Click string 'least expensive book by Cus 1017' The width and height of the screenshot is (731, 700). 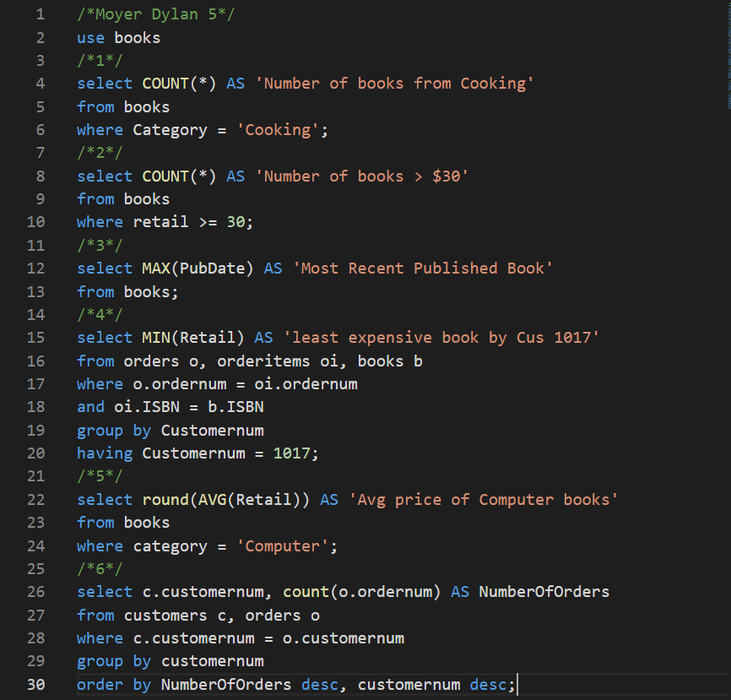coord(441,338)
